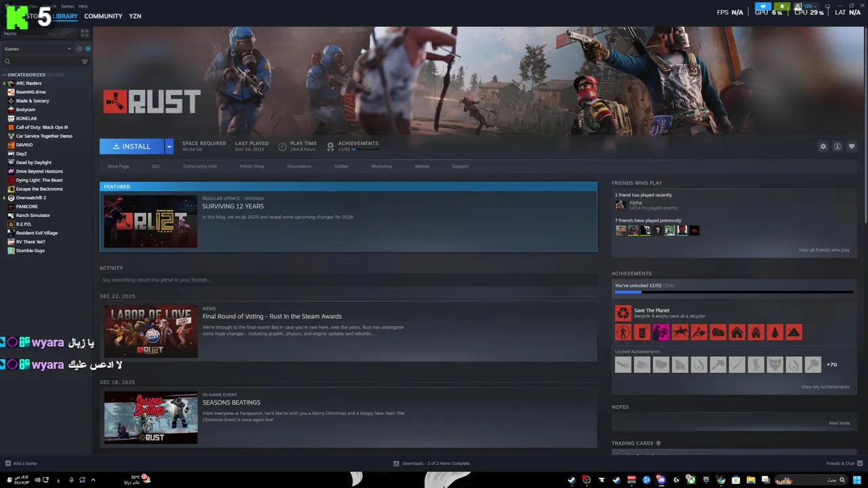The height and width of the screenshot is (488, 868).
Task: Click the recent games clock icon
Action: (79, 49)
